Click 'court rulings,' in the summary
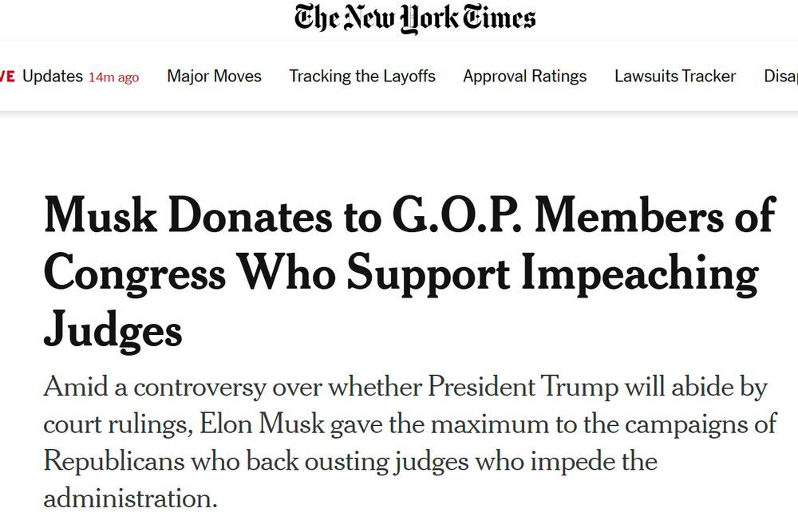798x532 pixels. pyautogui.click(x=117, y=425)
